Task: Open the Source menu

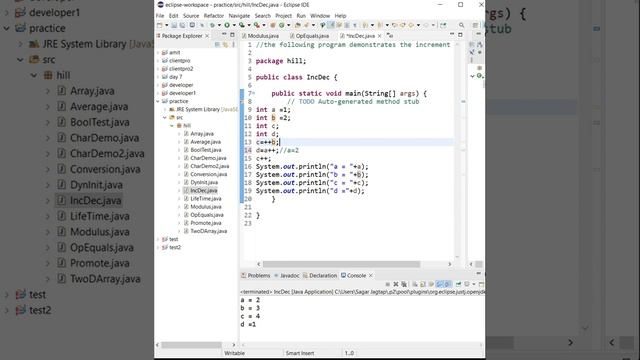Action: click(191, 16)
